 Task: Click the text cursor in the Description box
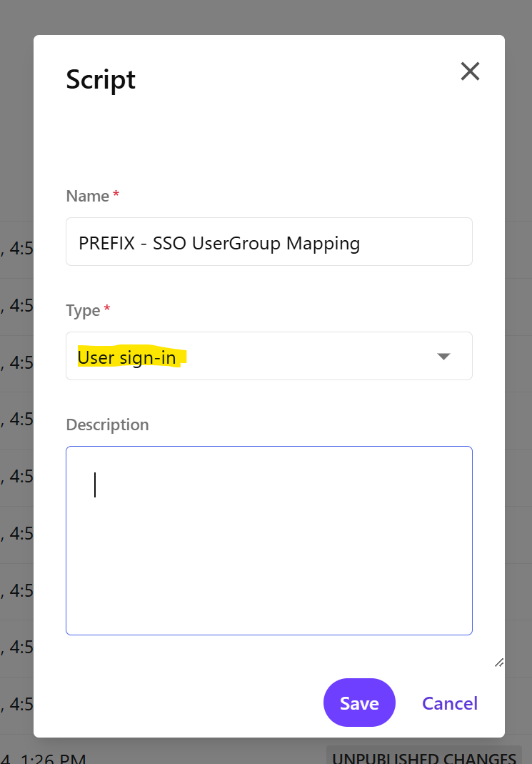point(95,485)
